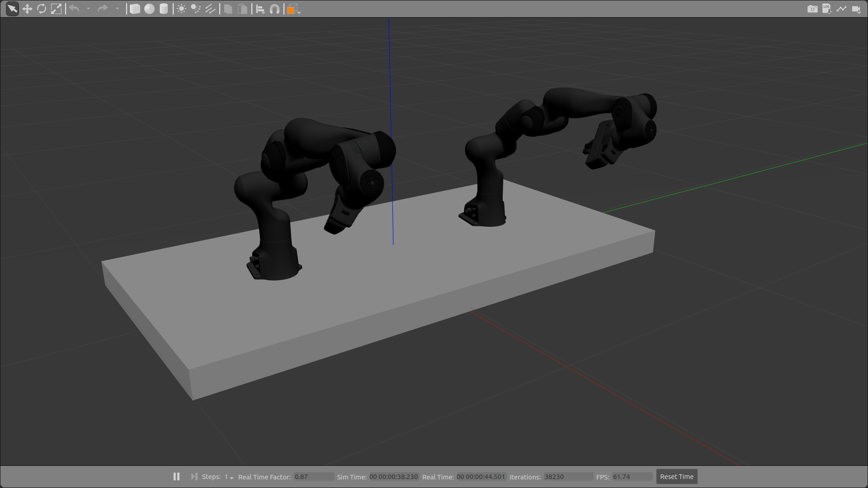Add a directional light
The width and height of the screenshot is (868, 488).
pos(210,9)
